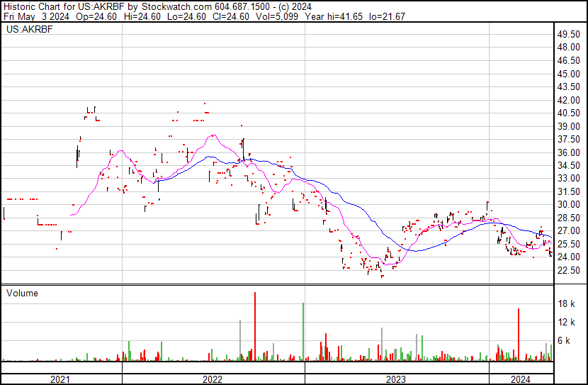The height and width of the screenshot is (385, 588).
Task: Click the 18 k volume axis label
Action: pyautogui.click(x=567, y=304)
